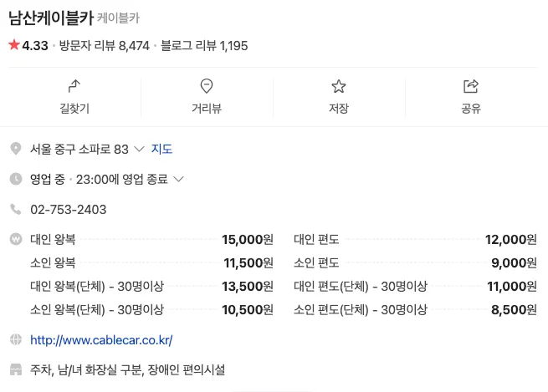
Task: Expand the address details chevron
Action: point(139,150)
